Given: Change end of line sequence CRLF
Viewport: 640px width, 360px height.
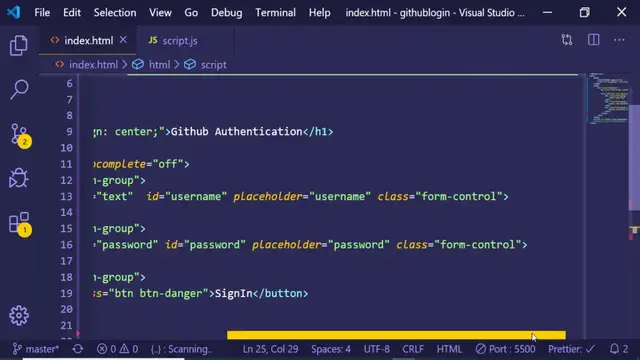Looking at the screenshot, I should pyautogui.click(x=413, y=349).
